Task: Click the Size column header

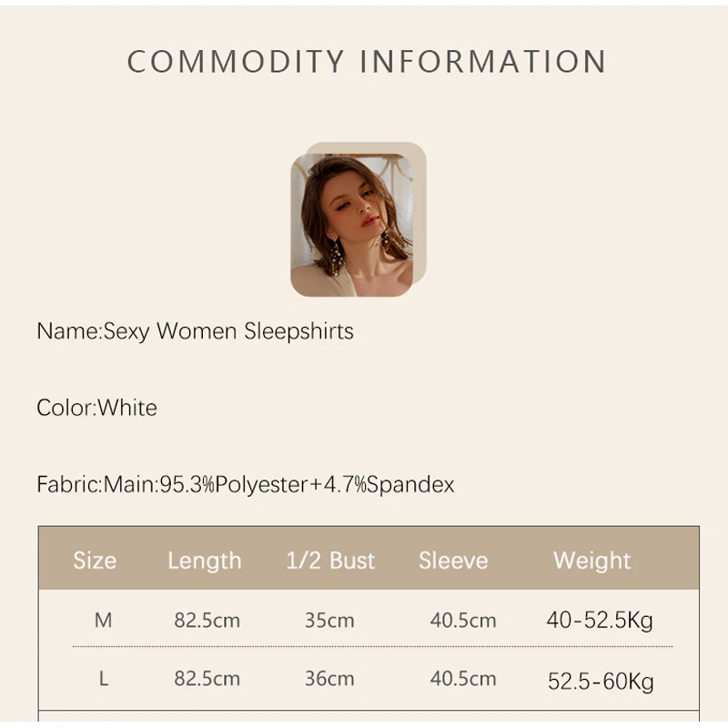Action: pyautogui.click(x=95, y=561)
